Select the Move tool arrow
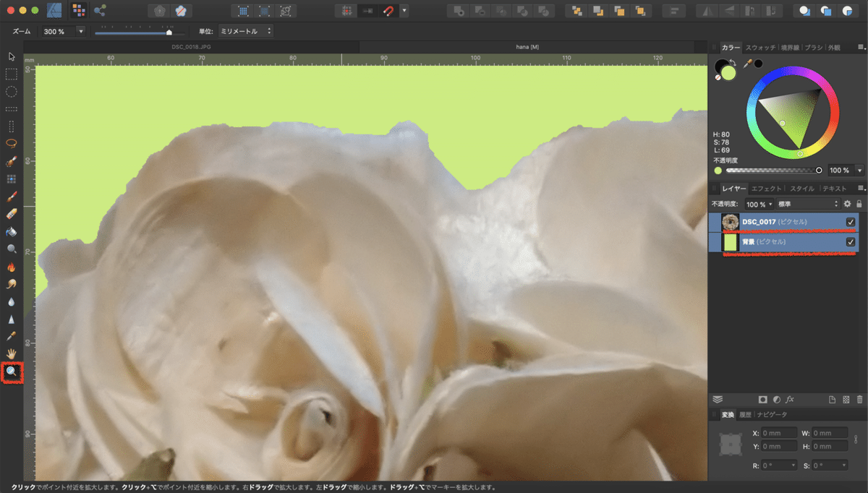 click(x=12, y=56)
